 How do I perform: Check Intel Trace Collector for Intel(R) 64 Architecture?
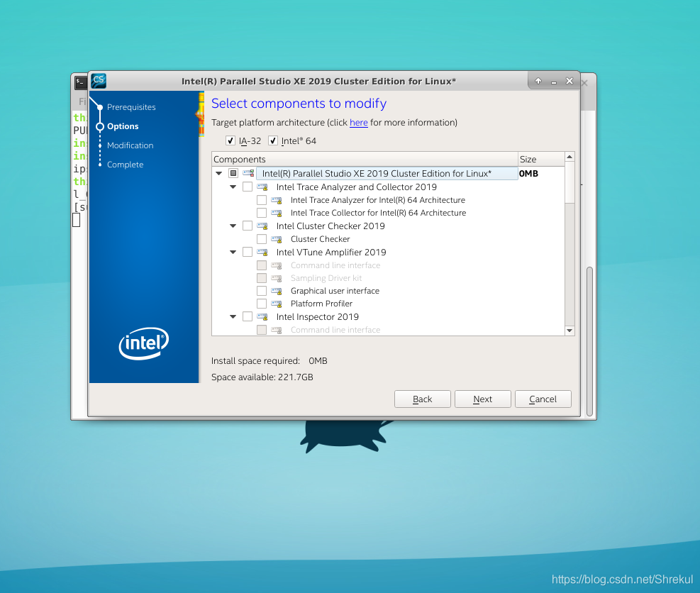tap(262, 213)
